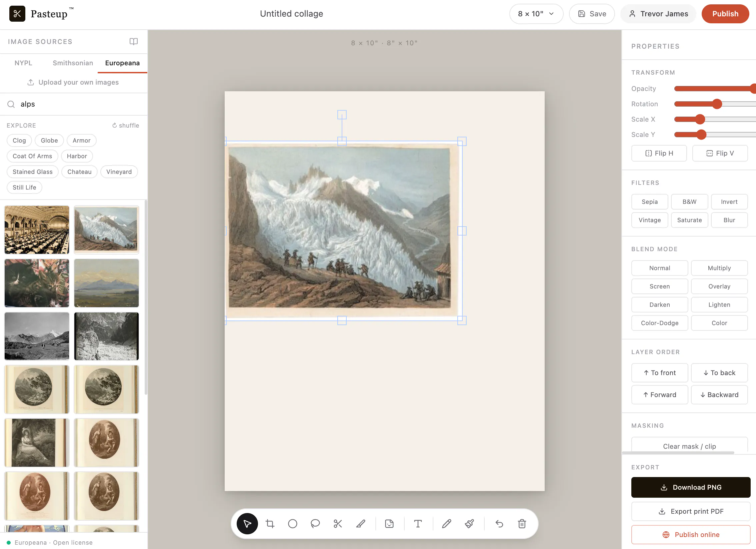Focus the search field containing alps
Image resolution: width=756 pixels, height=549 pixels.
pos(74,104)
